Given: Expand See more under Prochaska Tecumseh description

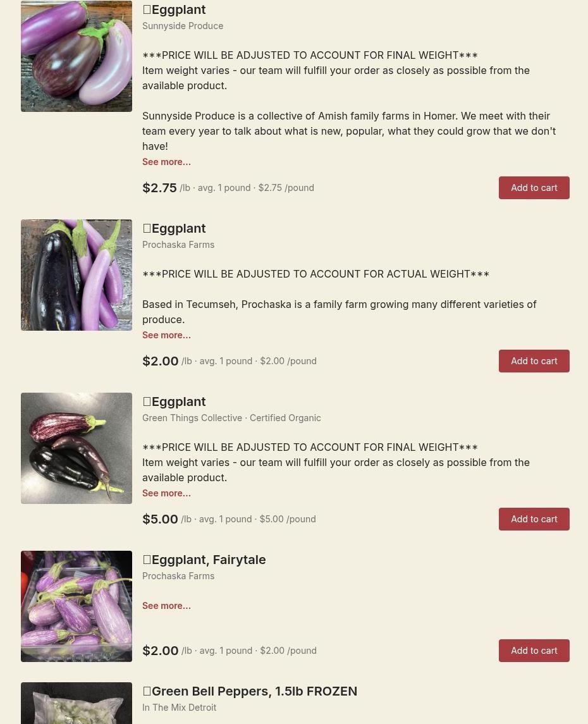Looking at the screenshot, I should point(166,334).
